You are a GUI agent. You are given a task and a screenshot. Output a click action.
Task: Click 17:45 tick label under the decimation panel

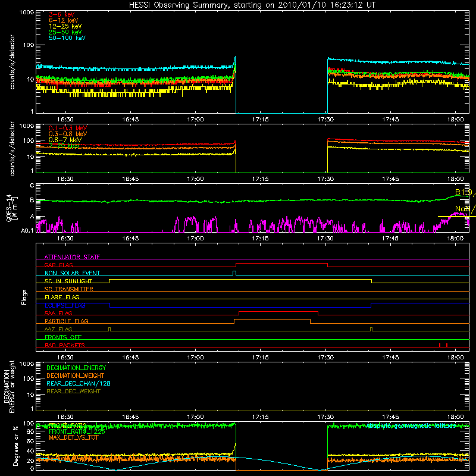[x=390, y=417]
